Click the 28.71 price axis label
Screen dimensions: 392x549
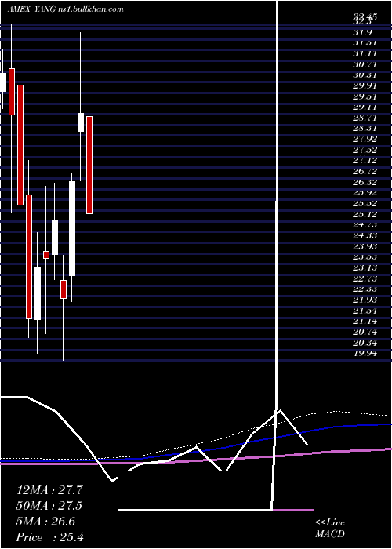tap(365, 118)
